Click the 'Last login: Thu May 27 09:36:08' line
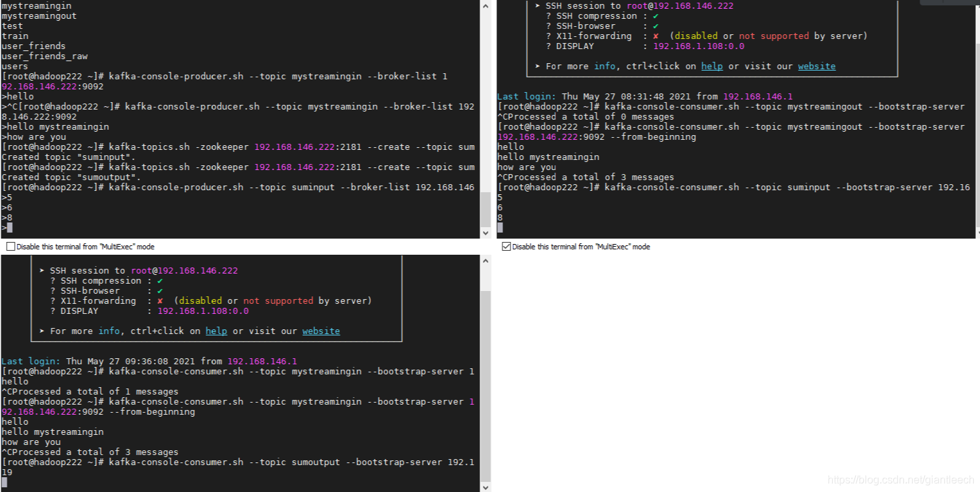 [149, 362]
